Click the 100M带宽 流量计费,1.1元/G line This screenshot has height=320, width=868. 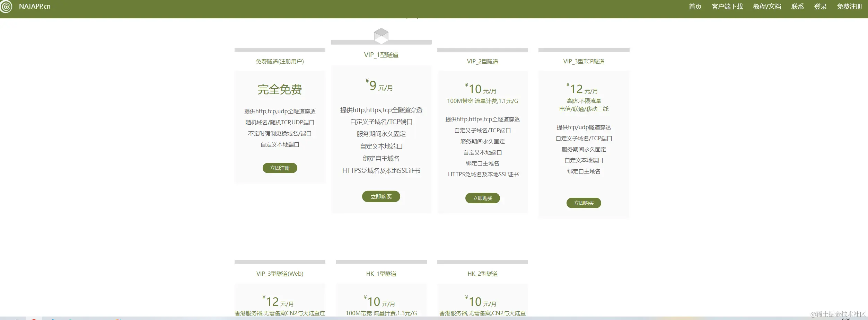pos(483,101)
